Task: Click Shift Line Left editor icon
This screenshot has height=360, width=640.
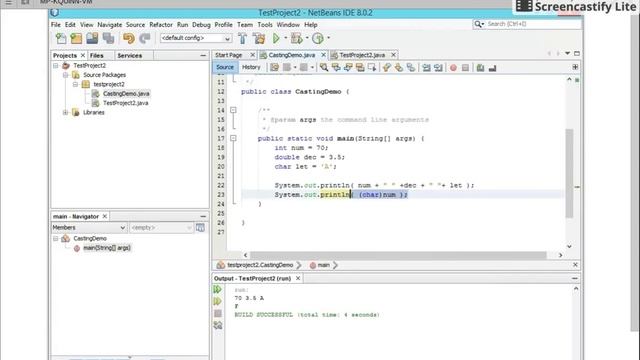Action: click(x=427, y=67)
